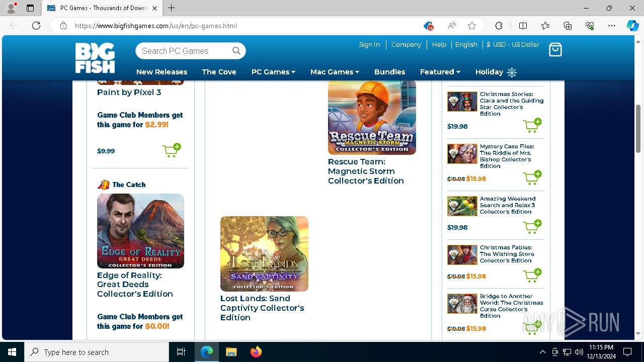This screenshot has height=362, width=644.
Task: Click Rescue Team Magnetic Storm cover image
Action: click(372, 117)
